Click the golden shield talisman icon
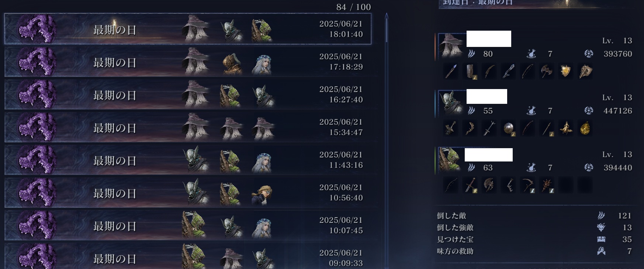 pyautogui.click(x=565, y=71)
